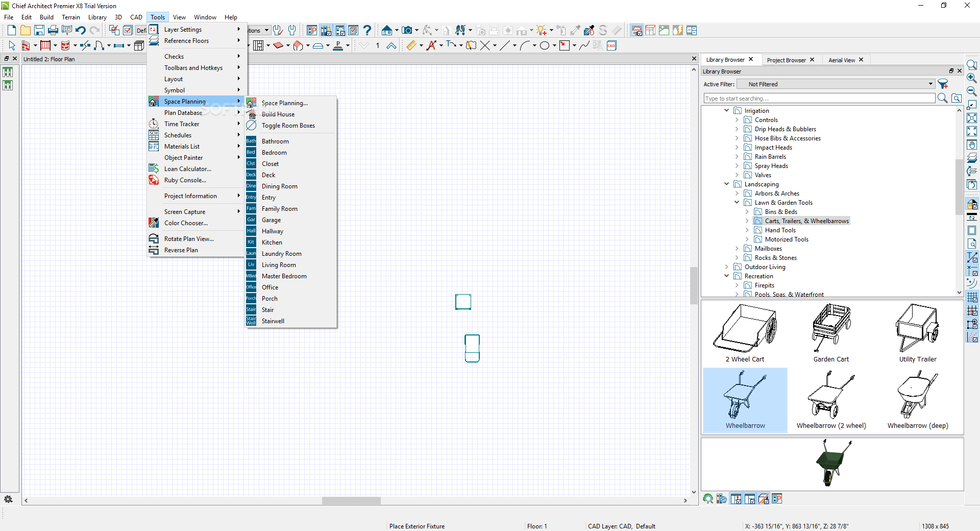Click the blue house Floor Camera icon
The height and width of the screenshot is (531, 980).
coord(387,31)
